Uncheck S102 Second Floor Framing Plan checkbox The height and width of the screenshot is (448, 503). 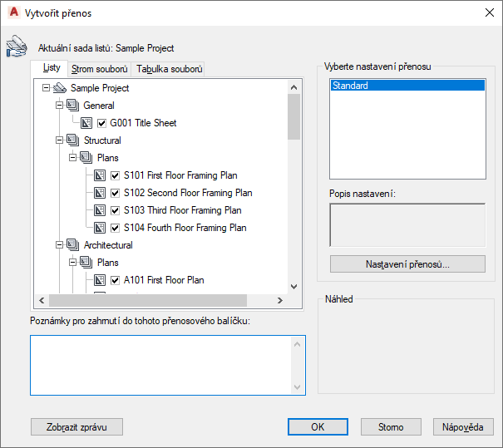(116, 193)
